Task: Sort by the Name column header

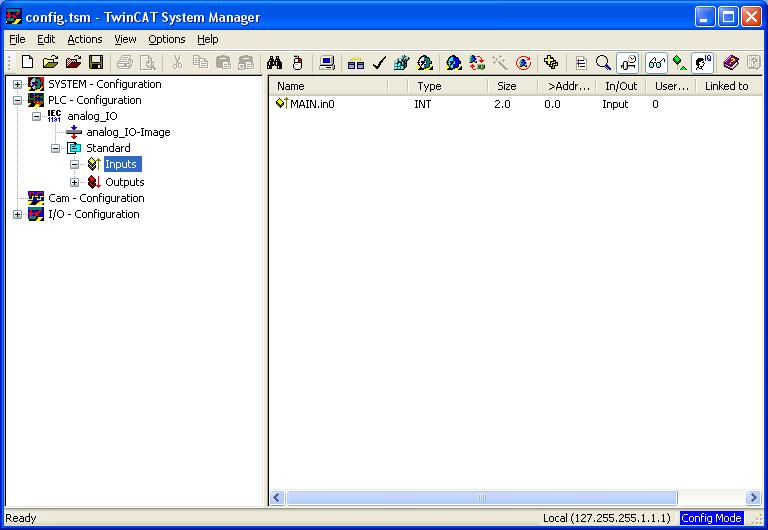Action: pos(329,86)
